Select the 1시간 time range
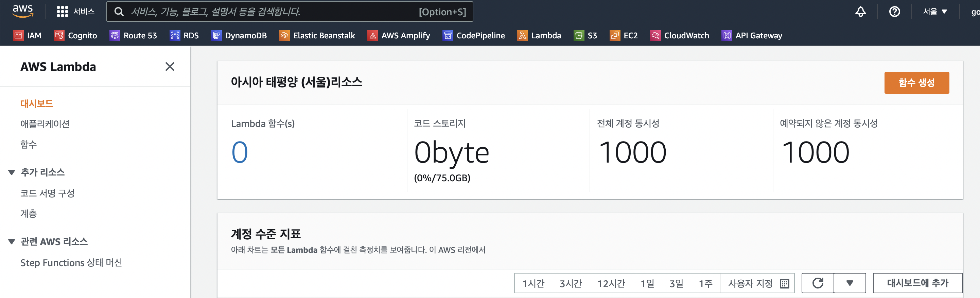The width and height of the screenshot is (980, 298). click(x=533, y=283)
